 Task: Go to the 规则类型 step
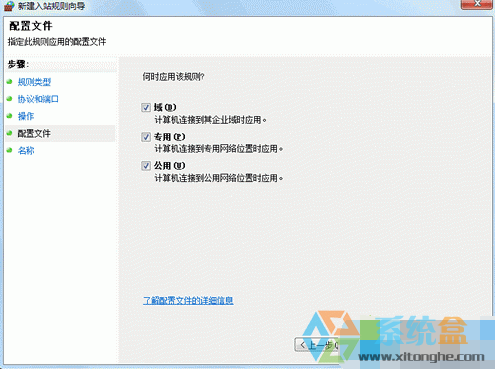click(x=34, y=82)
